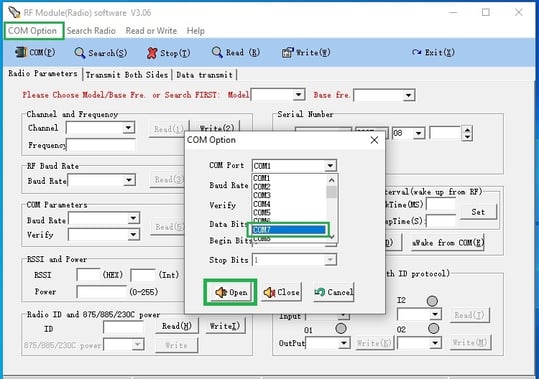This screenshot has width=539, height=379.
Task: Click the RSSI (Int) input field
Action: coord(143,275)
